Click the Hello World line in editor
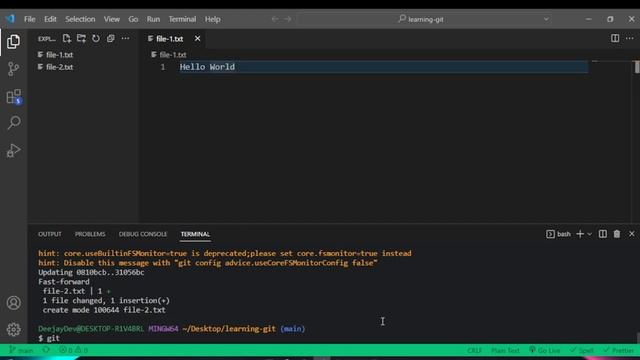Viewport: 640px width, 360px height. click(x=207, y=67)
